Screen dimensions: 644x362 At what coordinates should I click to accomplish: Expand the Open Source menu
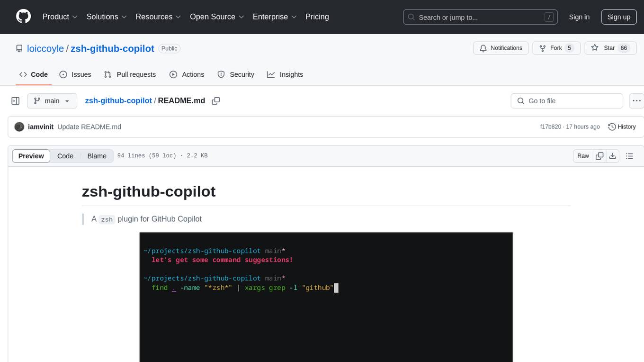[x=217, y=17]
